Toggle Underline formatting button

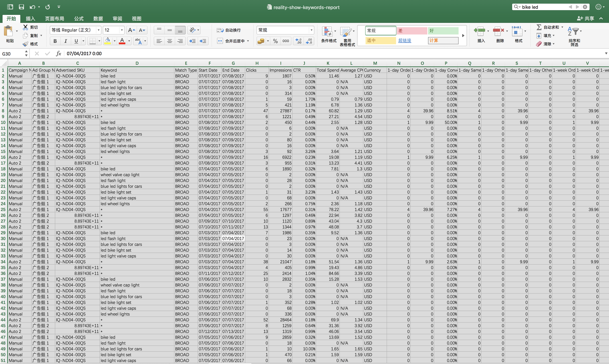coord(76,41)
